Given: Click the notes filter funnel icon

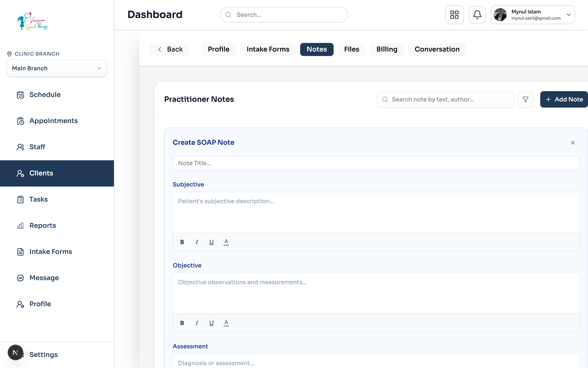Looking at the screenshot, I should point(525,99).
